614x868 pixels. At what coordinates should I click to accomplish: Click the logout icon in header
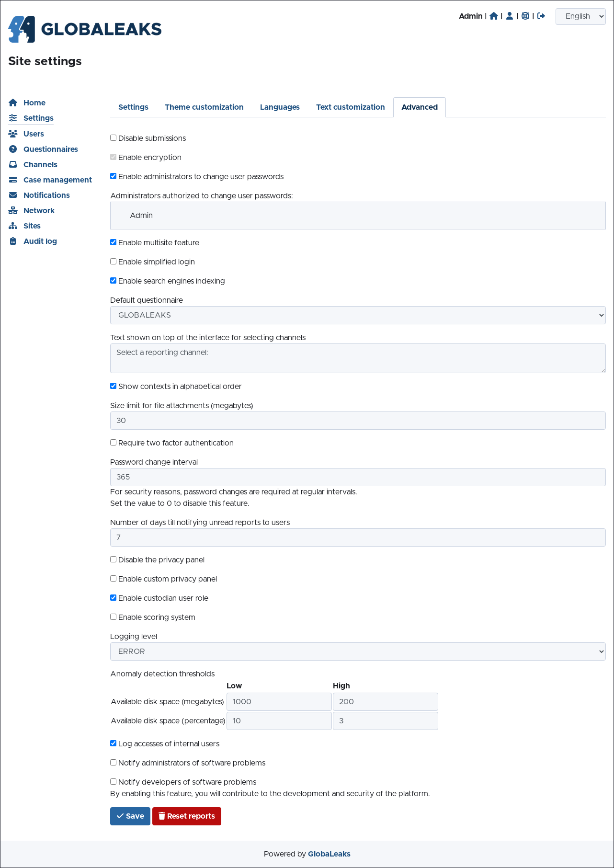(541, 16)
